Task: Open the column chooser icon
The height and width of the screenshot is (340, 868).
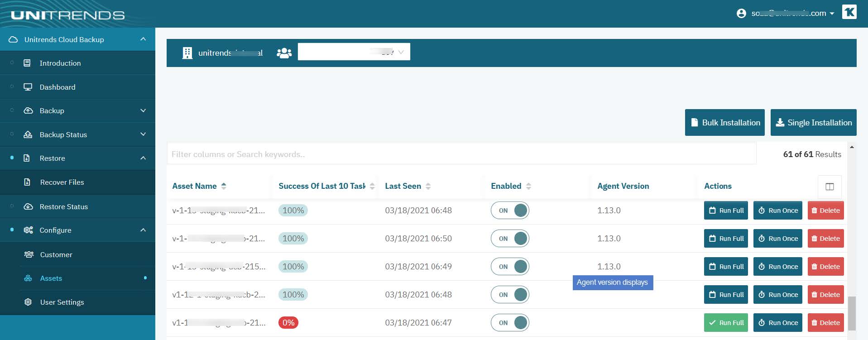Action: point(830,187)
